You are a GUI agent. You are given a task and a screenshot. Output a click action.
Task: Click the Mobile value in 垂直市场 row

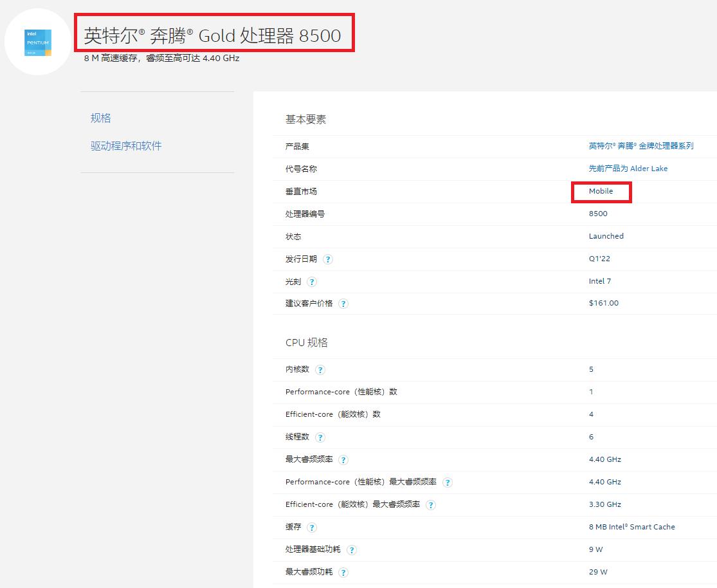[x=601, y=191]
